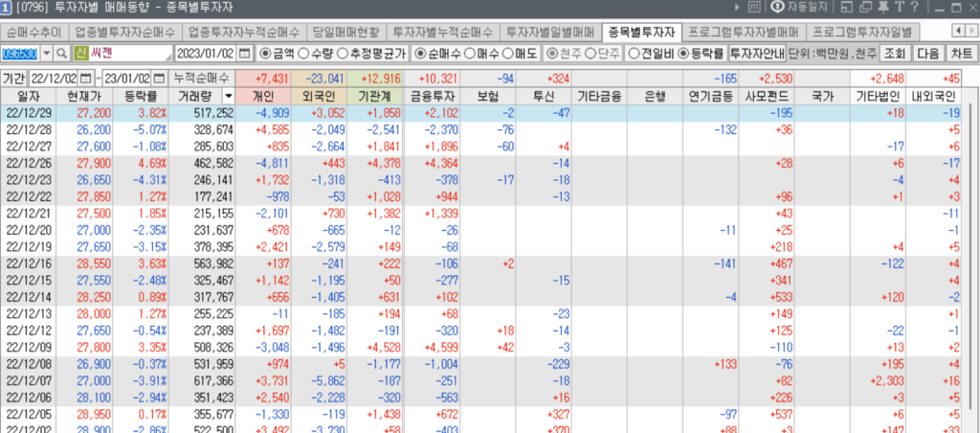Select the 수량 radio button

coord(304,53)
